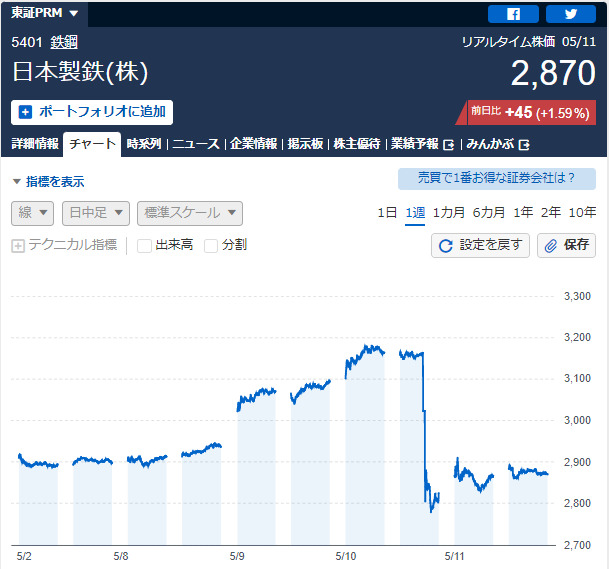Select the 6カ月 chart range
This screenshot has width=609, height=569.
489,213
